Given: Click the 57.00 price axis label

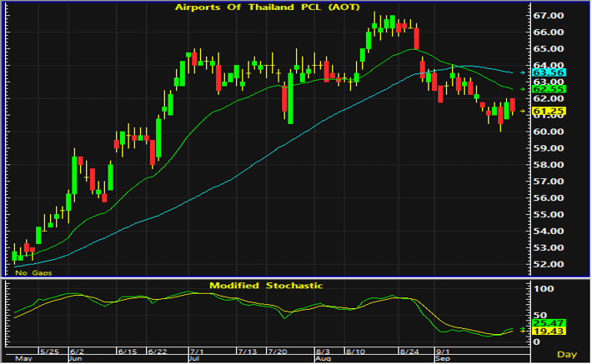Looking at the screenshot, I should 548,182.
